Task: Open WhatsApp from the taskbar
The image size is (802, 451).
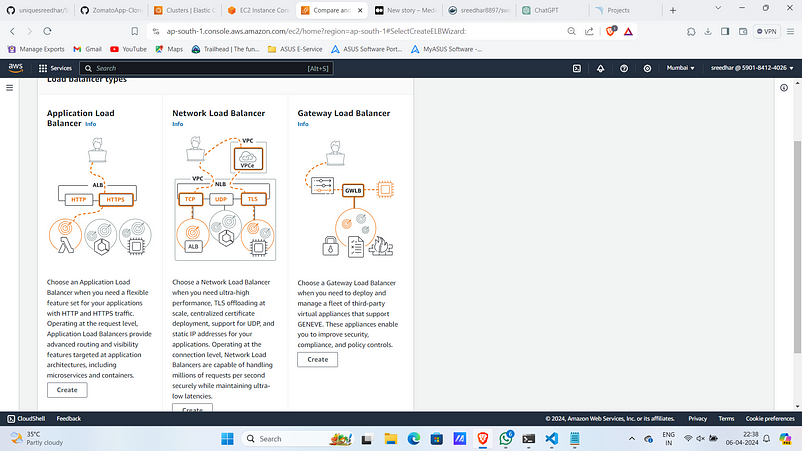Action: pos(506,439)
